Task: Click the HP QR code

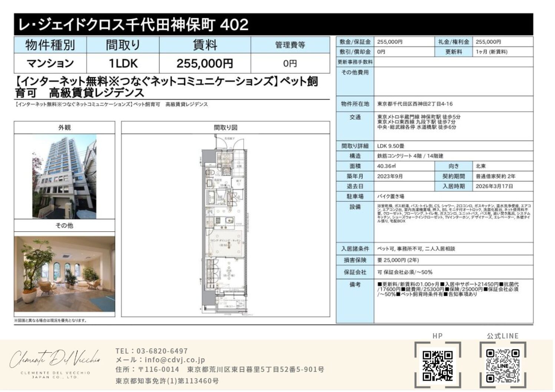Action: coord(437,365)
